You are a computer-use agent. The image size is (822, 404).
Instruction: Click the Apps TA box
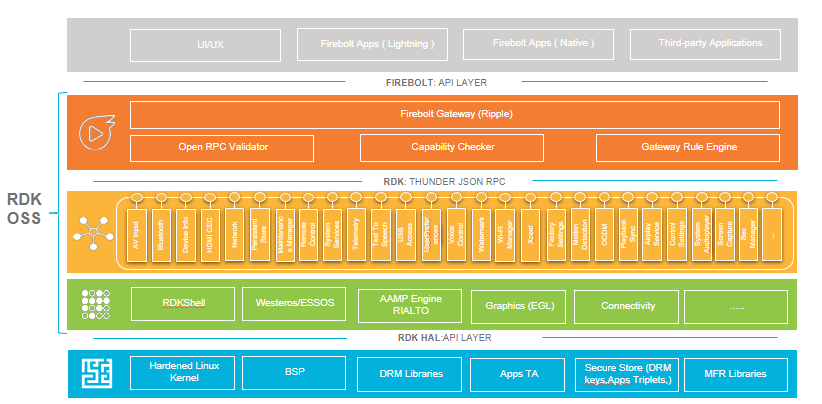[518, 374]
